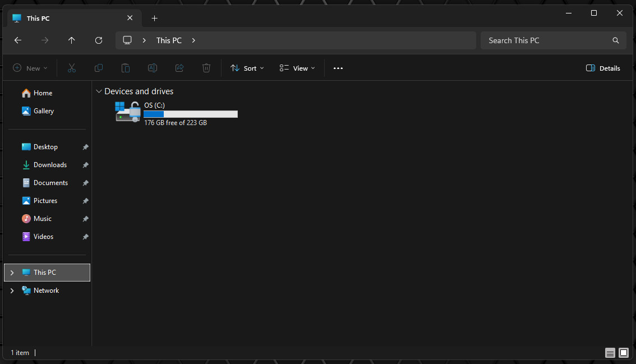Click the pin icon next to Pictures

[x=86, y=201]
